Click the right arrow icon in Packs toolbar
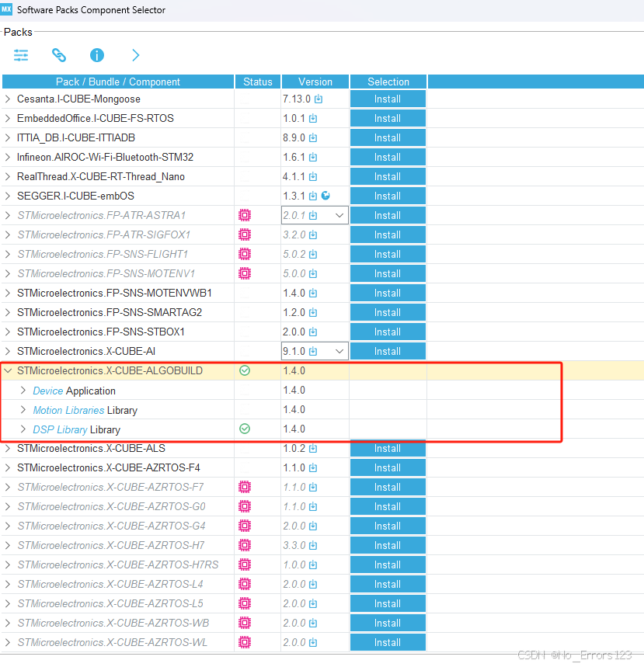This screenshot has width=644, height=667. (134, 55)
